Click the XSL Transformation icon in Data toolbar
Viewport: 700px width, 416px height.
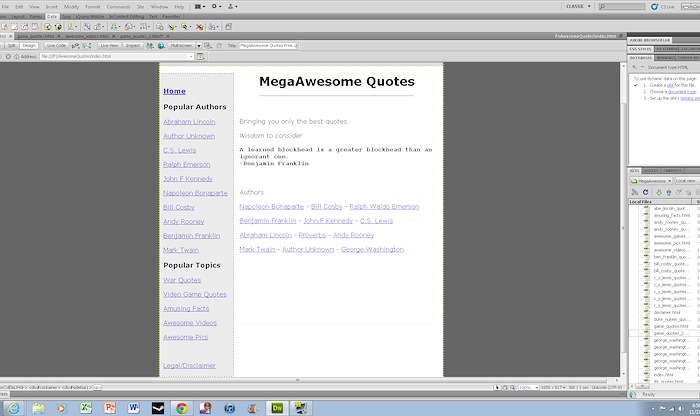(229, 27)
